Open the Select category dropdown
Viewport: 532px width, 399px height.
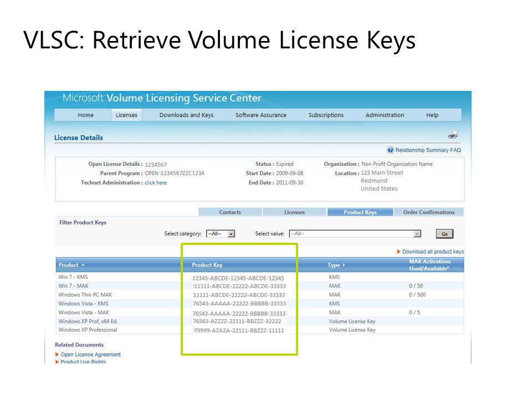221,234
